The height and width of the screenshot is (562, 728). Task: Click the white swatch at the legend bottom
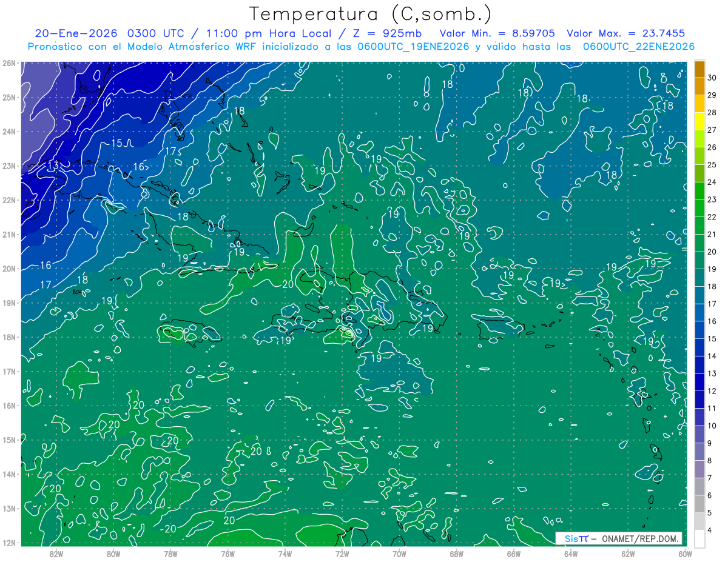pos(699,538)
